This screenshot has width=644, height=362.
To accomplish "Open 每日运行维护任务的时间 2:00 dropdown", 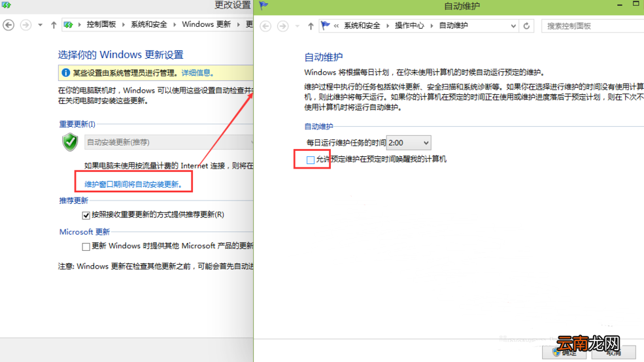I will point(409,143).
